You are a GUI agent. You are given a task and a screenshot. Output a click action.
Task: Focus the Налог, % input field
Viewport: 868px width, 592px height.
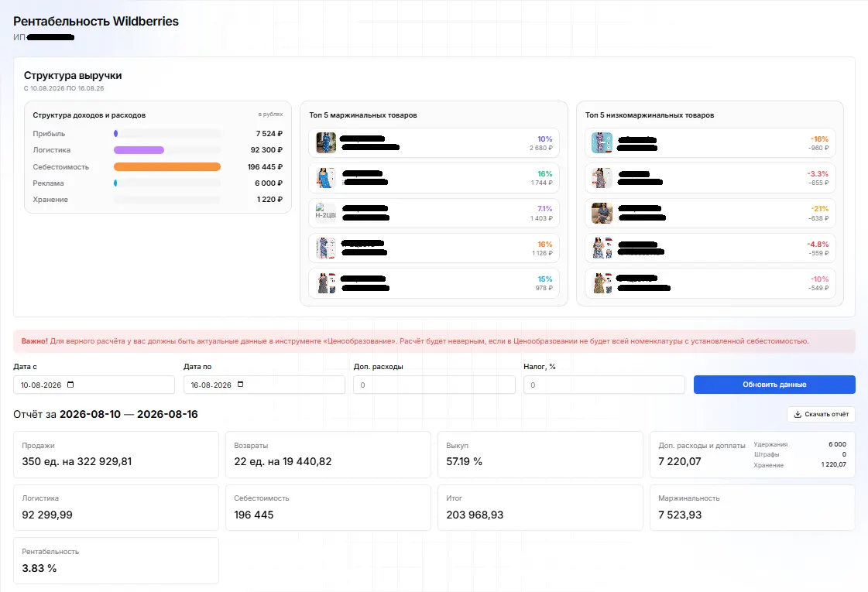click(x=604, y=385)
